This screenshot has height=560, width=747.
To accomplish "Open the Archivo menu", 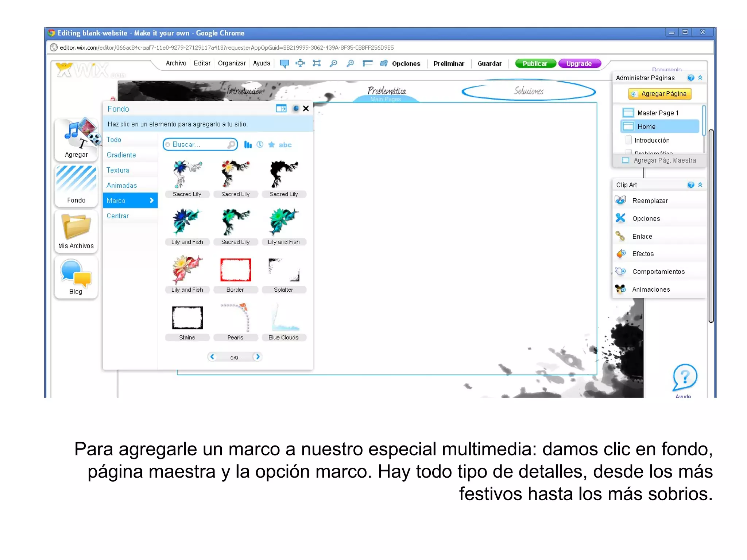I will (x=176, y=63).
